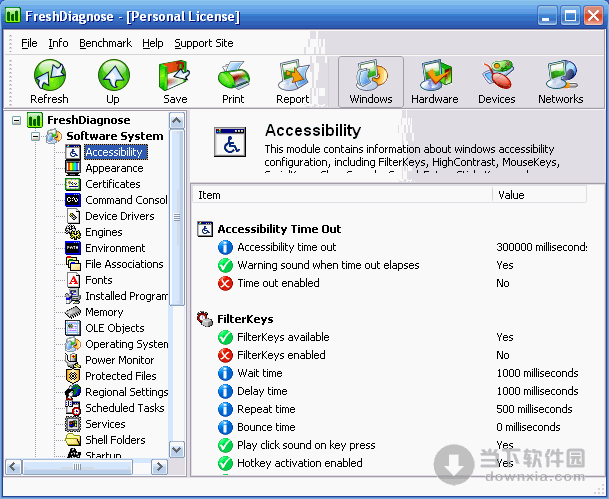Click tree panel scroll up arrow
609x499 pixels.
tap(177, 121)
